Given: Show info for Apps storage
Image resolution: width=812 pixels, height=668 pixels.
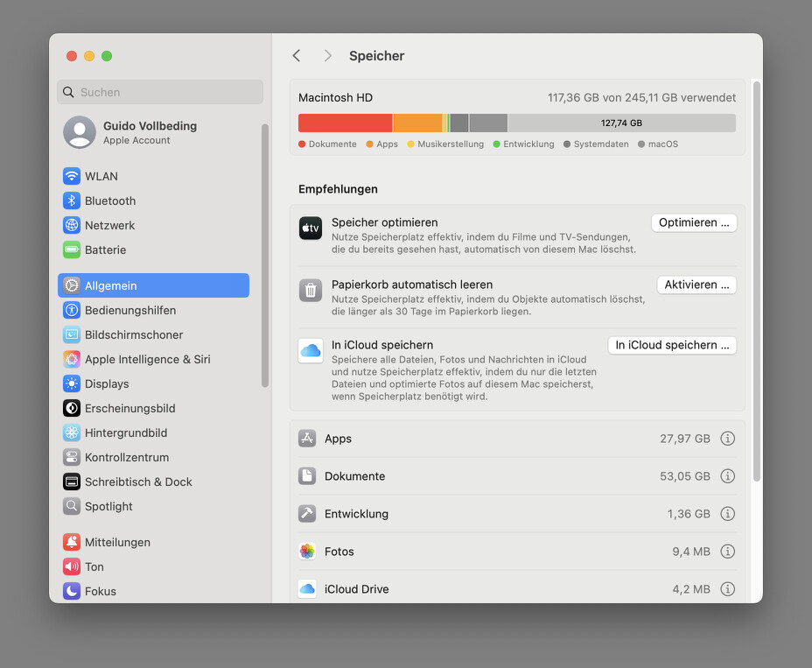Looking at the screenshot, I should coord(728,439).
